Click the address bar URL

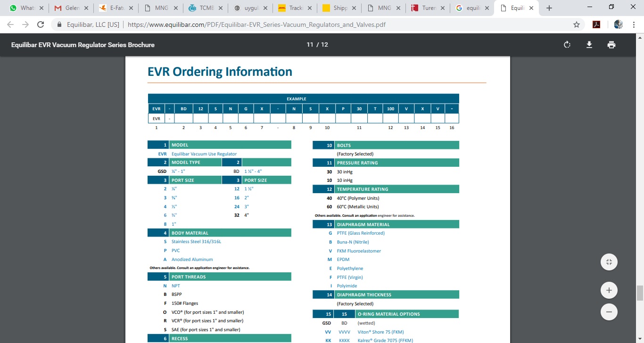pos(256,24)
